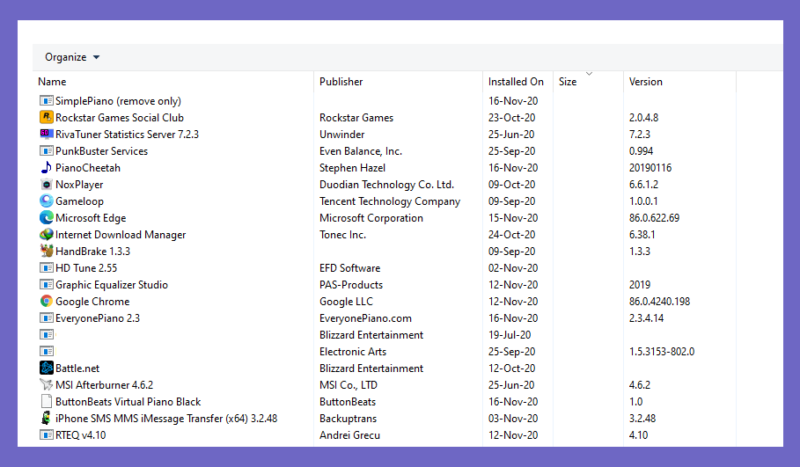Select the Battle.net name

point(77,368)
